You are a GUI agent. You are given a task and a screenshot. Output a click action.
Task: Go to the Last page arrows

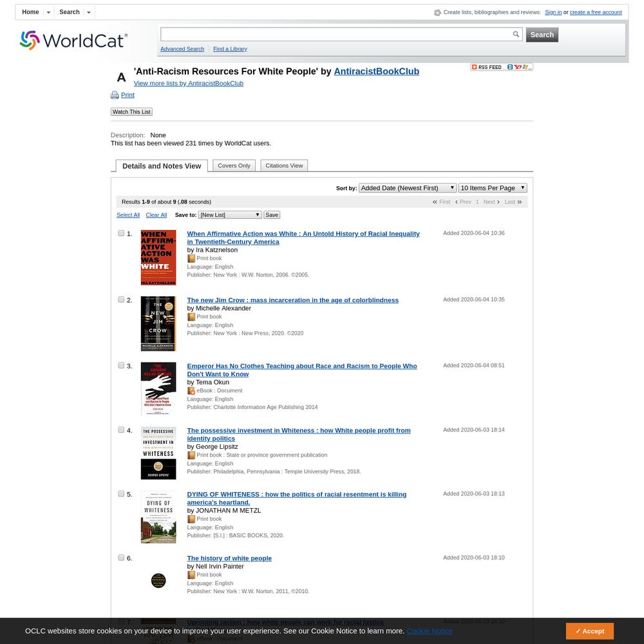pos(519,202)
